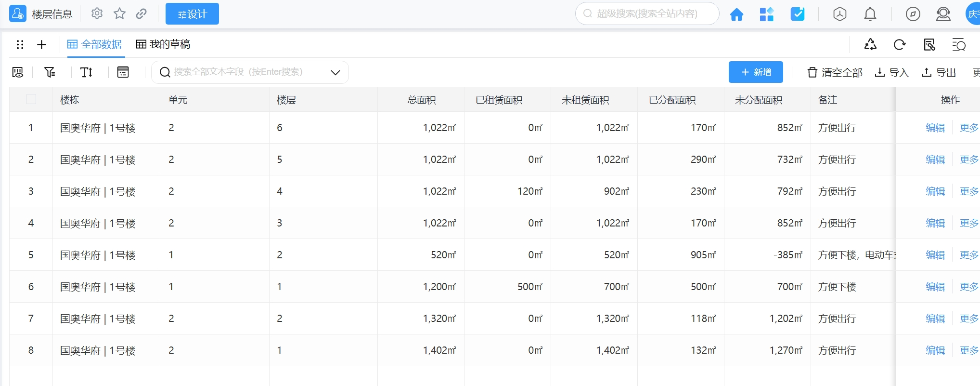Select the 全部数据 tab

[x=94, y=44]
